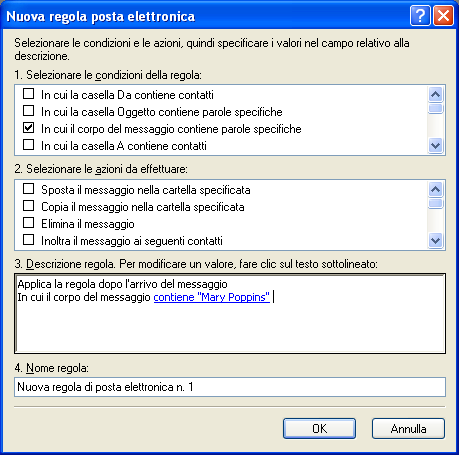Check 'In cui la casella Da contiene contatti'
Viewport: 459px width, 455px height.
click(x=28, y=94)
